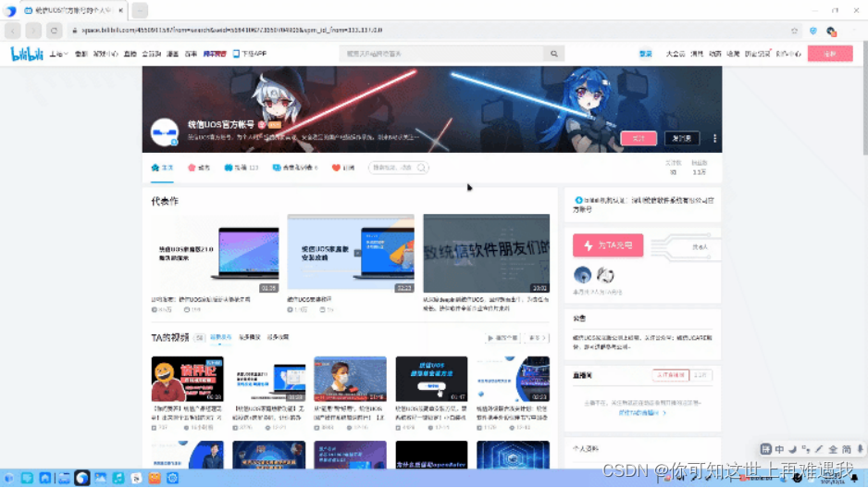Click the browser profile avatar icon

coord(831,31)
